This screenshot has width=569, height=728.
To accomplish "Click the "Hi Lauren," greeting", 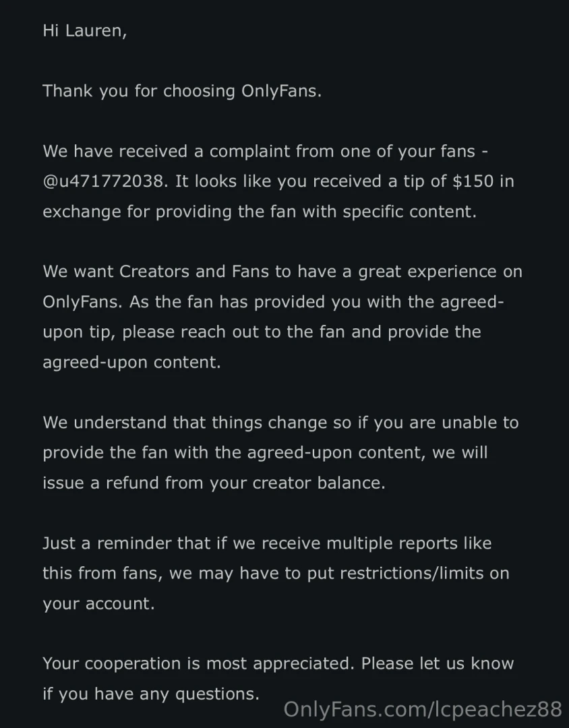I will point(84,30).
